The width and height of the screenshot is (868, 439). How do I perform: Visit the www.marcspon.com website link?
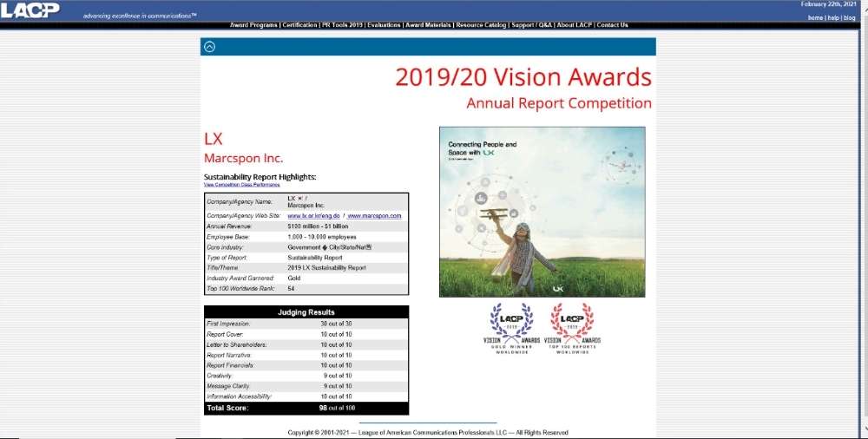[x=374, y=216]
